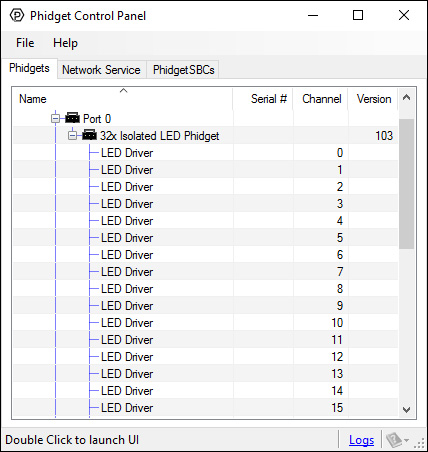Viewport: 428px width, 452px height.
Task: Collapse the 32x Isolated LED Phidget node
Action: point(72,135)
